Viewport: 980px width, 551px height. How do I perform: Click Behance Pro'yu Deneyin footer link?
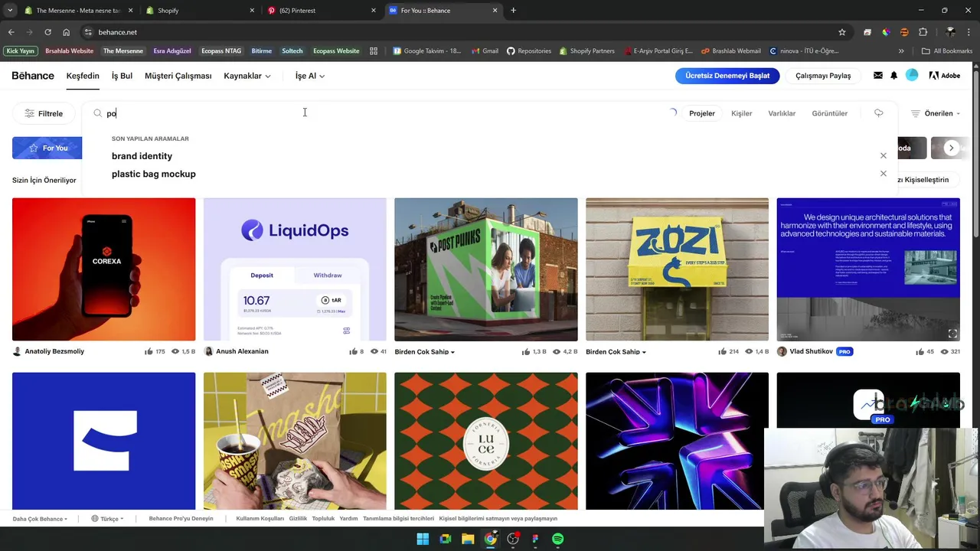tap(181, 519)
